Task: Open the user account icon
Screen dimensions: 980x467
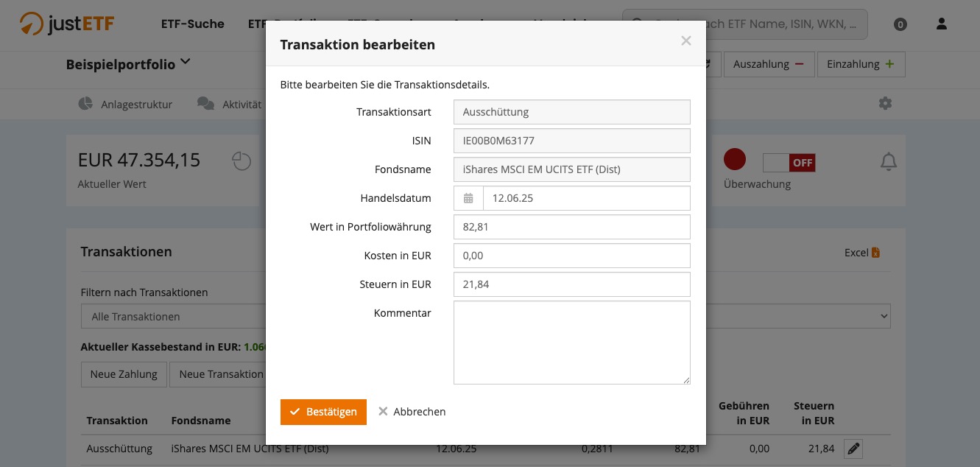Action: (941, 24)
